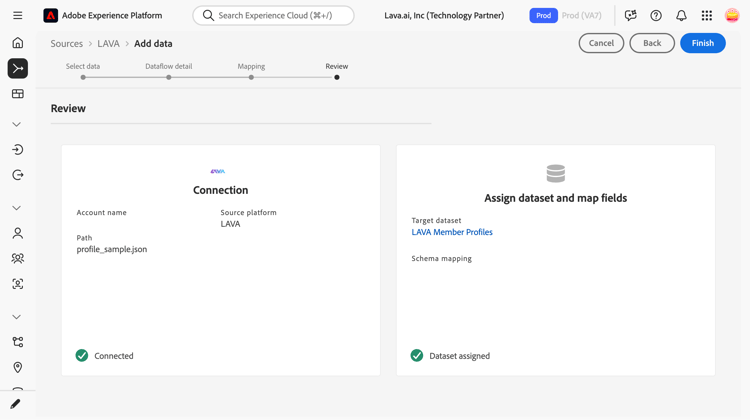Click the Account name label
The height and width of the screenshot is (420, 750).
pos(101,212)
